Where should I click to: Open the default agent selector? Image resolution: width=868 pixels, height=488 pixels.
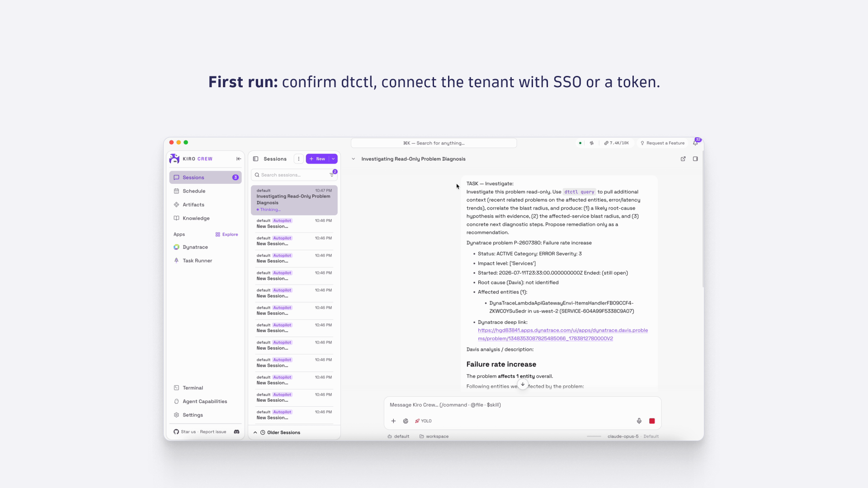(398, 436)
